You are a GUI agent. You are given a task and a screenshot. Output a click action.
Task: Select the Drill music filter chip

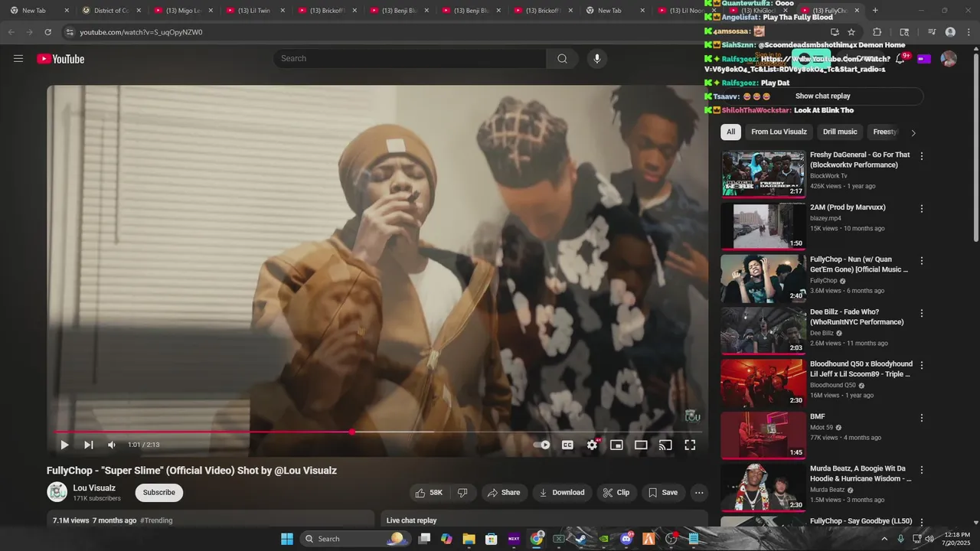pyautogui.click(x=840, y=132)
